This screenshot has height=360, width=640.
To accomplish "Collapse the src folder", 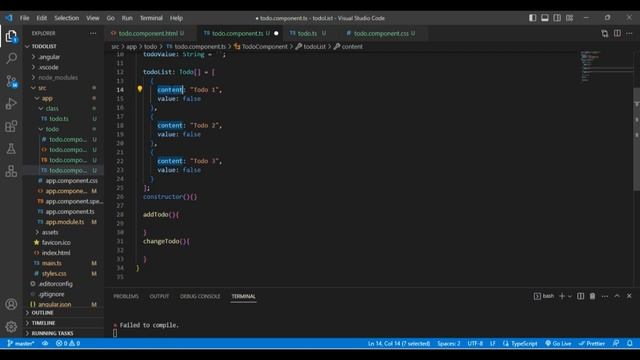I will tap(63, 88).
